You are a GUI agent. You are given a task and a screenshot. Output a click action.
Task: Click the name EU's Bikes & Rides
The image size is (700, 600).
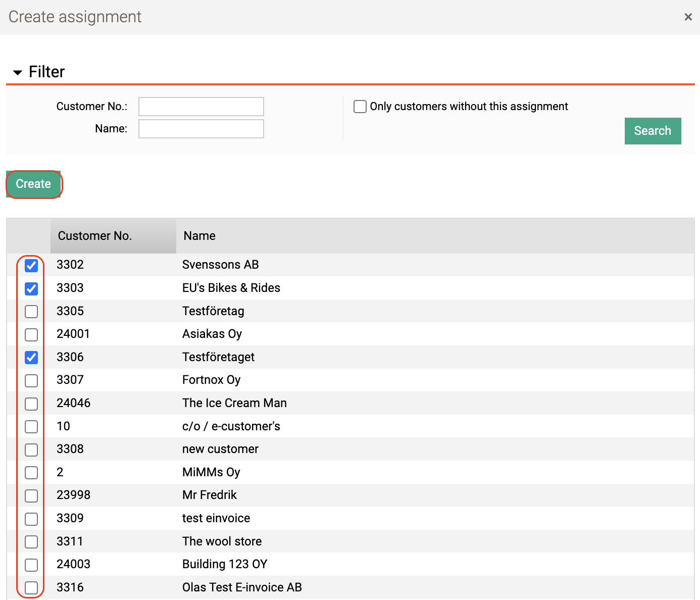click(x=231, y=288)
